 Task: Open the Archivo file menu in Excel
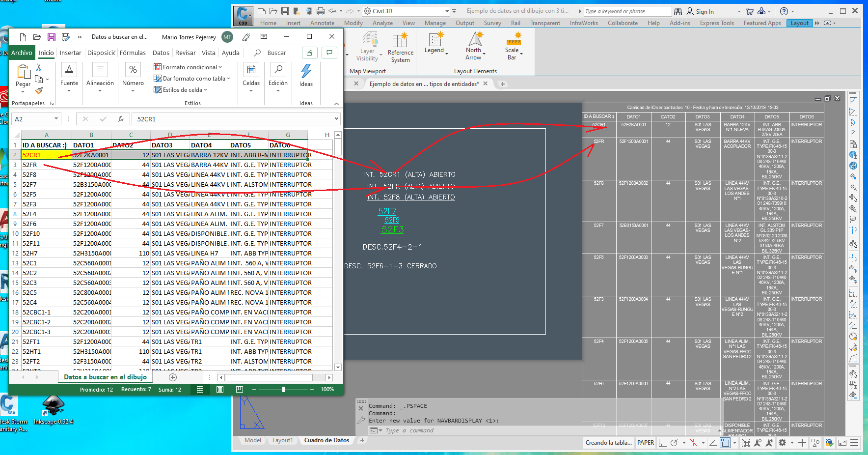pos(22,53)
